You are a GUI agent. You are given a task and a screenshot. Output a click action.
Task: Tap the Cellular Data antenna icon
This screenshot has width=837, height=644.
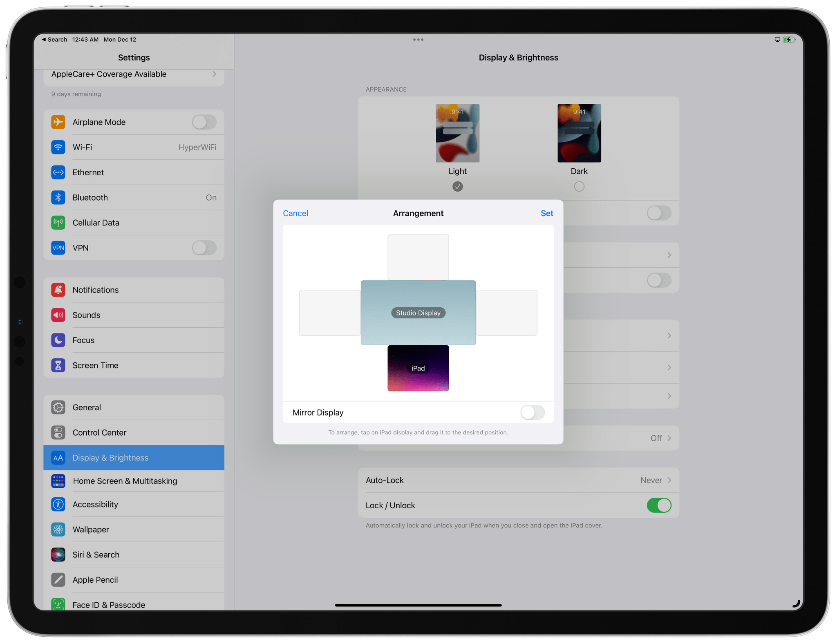58,223
